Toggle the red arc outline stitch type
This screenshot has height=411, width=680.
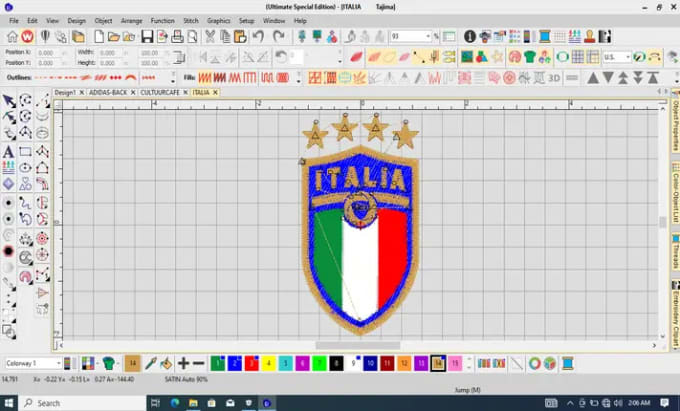[x=131, y=78]
